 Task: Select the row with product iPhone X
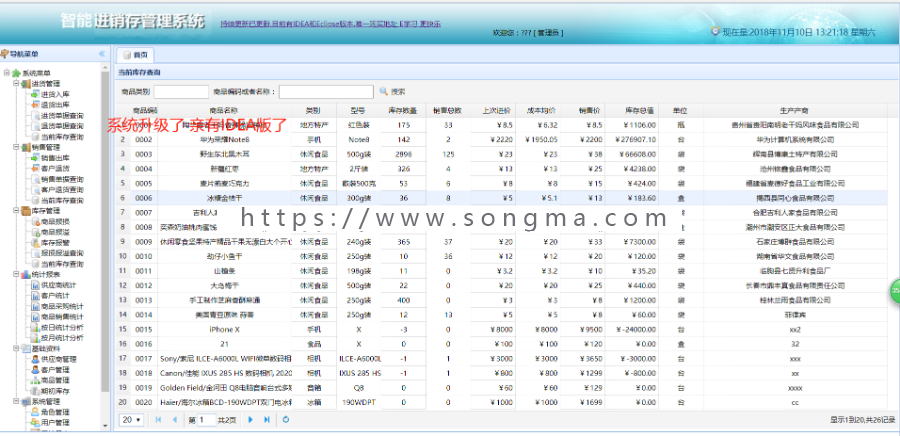(501, 329)
